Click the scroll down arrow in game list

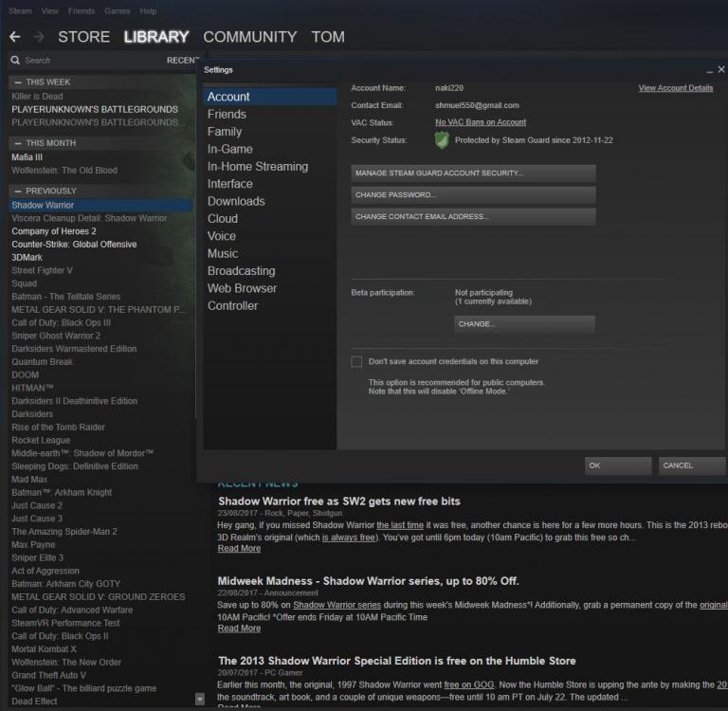(200, 699)
